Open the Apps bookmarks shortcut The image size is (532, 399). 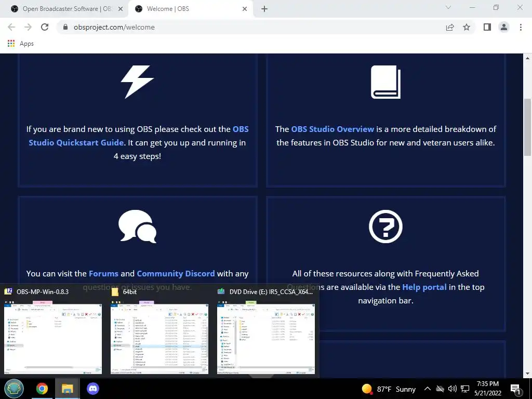click(x=20, y=44)
